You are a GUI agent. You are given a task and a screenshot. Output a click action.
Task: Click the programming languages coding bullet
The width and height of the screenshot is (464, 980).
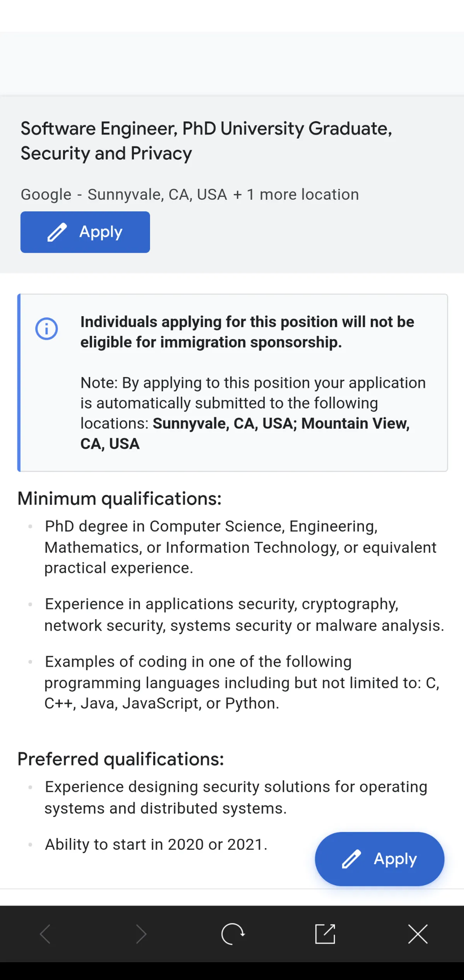pos(242,682)
